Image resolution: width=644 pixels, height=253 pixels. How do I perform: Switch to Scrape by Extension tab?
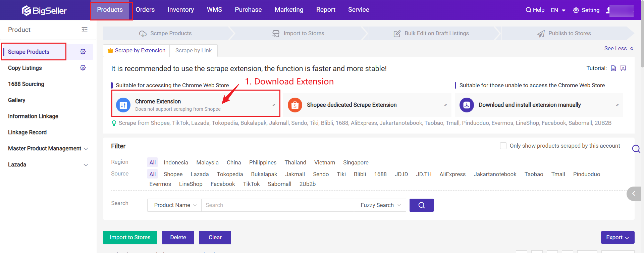[137, 50]
